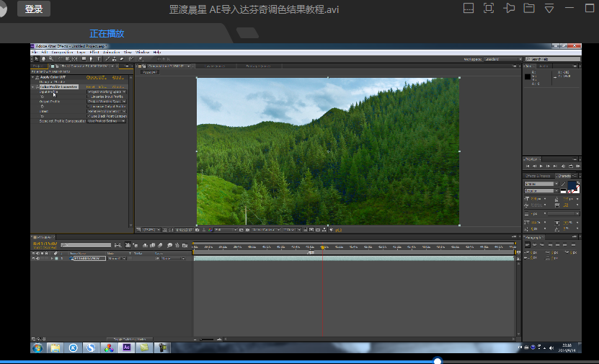Click the RAM preview icon in the Preview panel
The image size is (599, 364).
click(577, 167)
